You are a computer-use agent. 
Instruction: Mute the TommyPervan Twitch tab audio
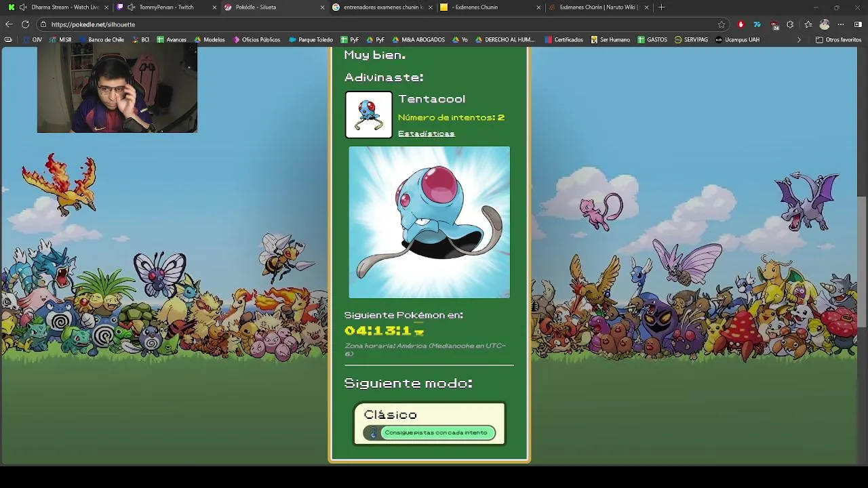[x=132, y=7]
